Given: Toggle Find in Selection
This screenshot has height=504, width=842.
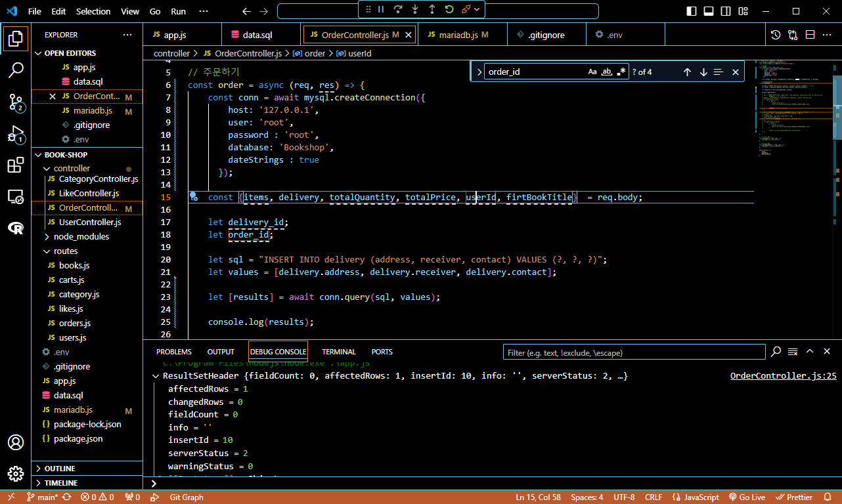Looking at the screenshot, I should click(719, 72).
